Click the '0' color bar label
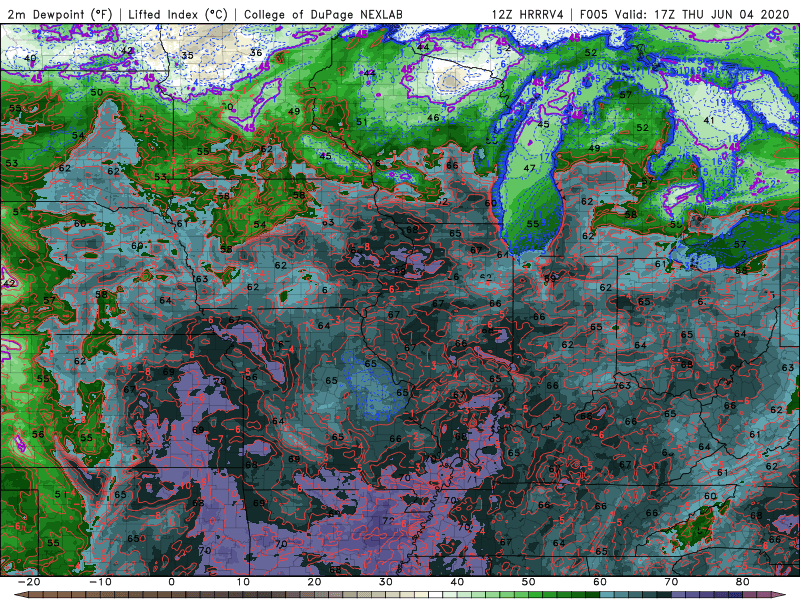This screenshot has width=800, height=600. [x=171, y=582]
